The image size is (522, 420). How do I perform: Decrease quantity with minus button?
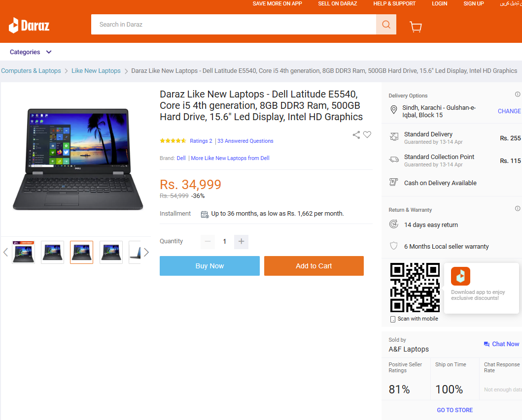(x=208, y=241)
